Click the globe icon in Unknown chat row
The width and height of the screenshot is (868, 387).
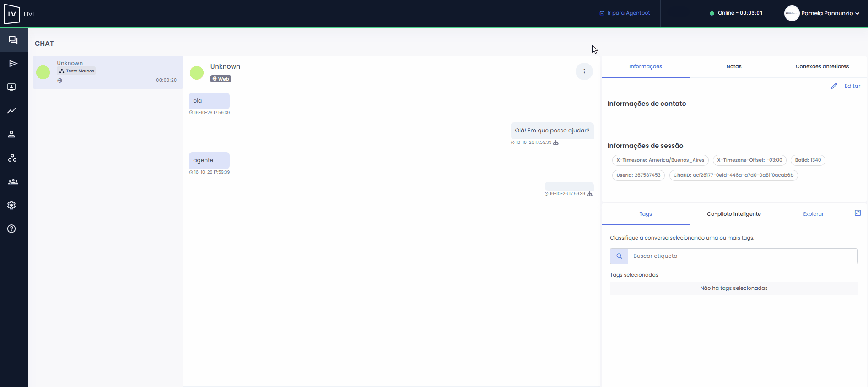point(59,81)
